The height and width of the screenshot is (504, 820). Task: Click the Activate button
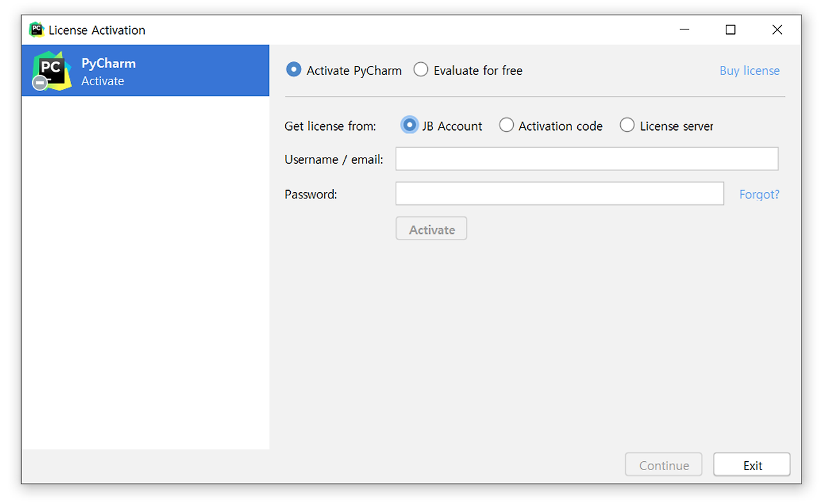click(431, 229)
